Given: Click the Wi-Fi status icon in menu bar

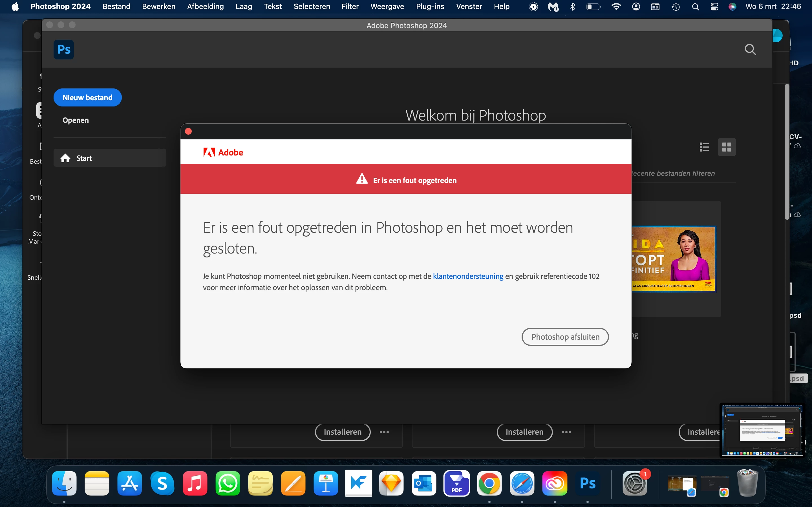Looking at the screenshot, I should pos(616,7).
